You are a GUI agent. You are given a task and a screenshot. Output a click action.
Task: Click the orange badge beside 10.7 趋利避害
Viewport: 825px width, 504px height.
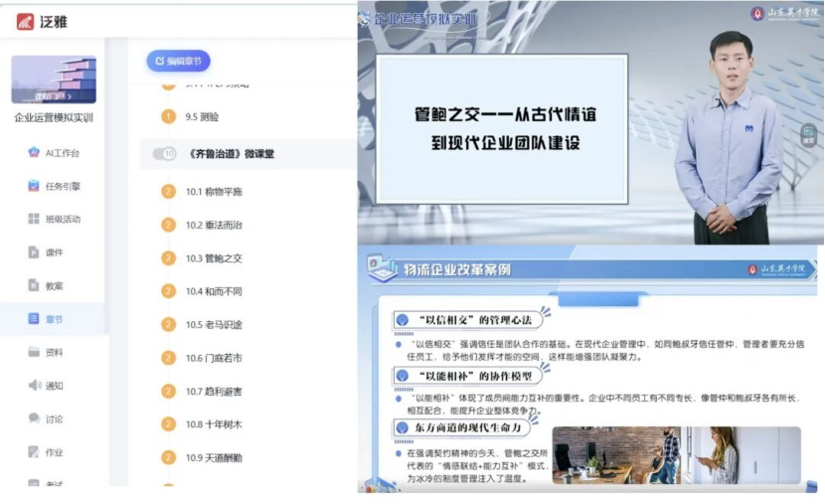[x=168, y=392]
